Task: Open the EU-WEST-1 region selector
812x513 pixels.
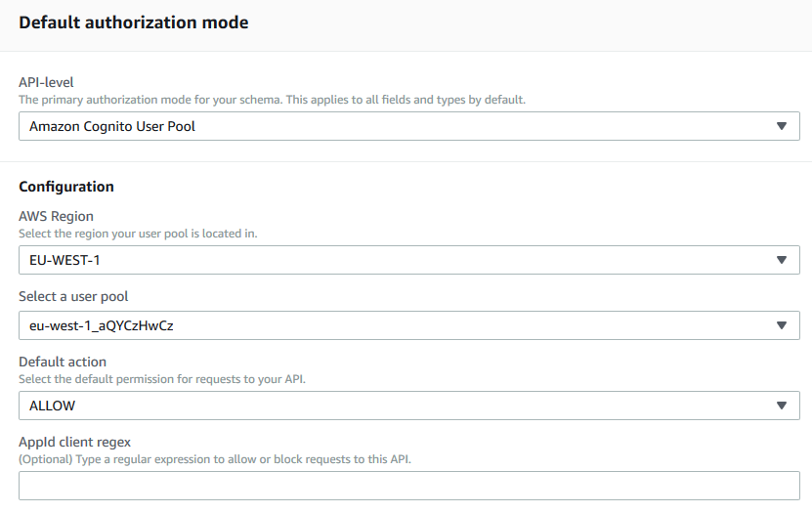Action: 391,260
